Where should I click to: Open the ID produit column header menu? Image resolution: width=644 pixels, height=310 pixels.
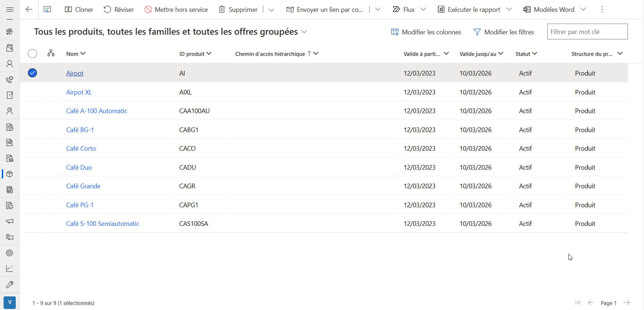(x=195, y=54)
